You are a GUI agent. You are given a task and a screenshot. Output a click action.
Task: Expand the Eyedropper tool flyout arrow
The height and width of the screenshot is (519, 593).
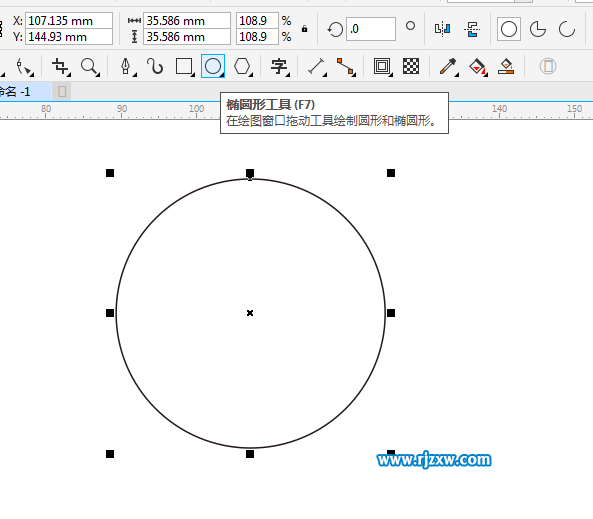(x=456, y=75)
